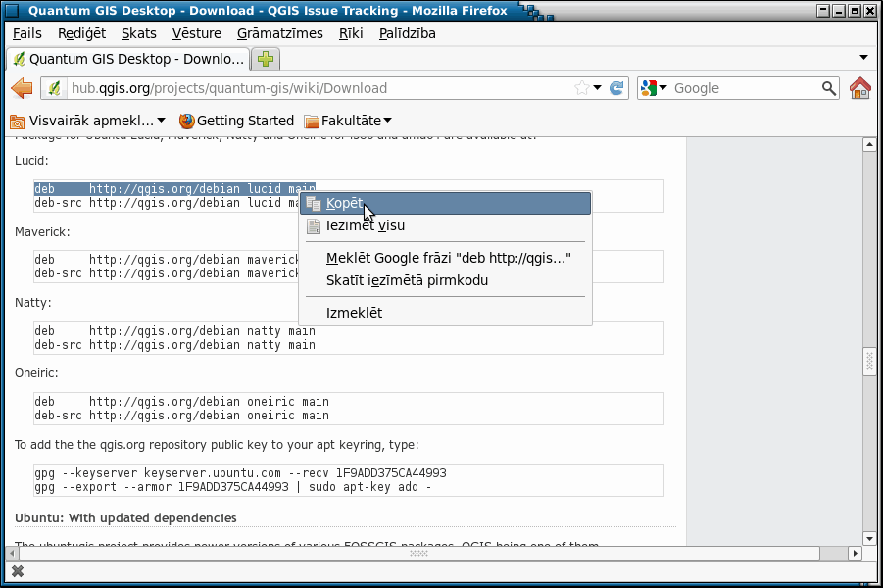Click the vertical scrollbar thumb

coord(869,362)
